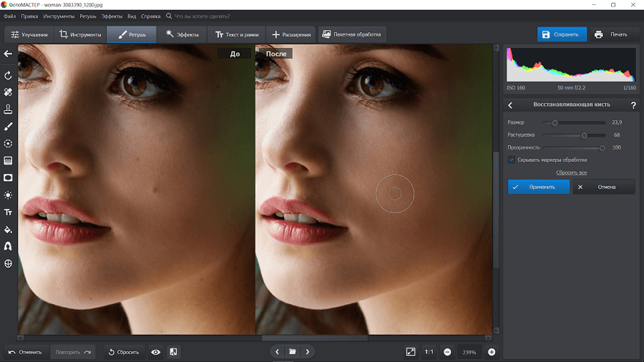
Task: Click the paint bucket fill tool
Action: pos(8,230)
